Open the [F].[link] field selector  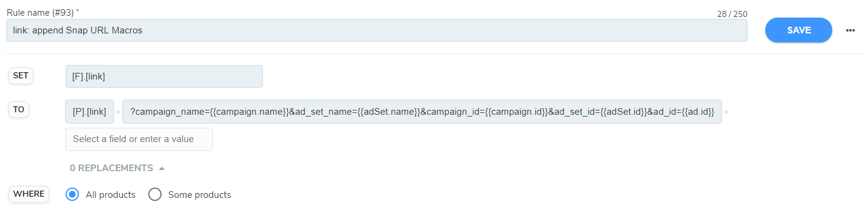[x=164, y=76]
